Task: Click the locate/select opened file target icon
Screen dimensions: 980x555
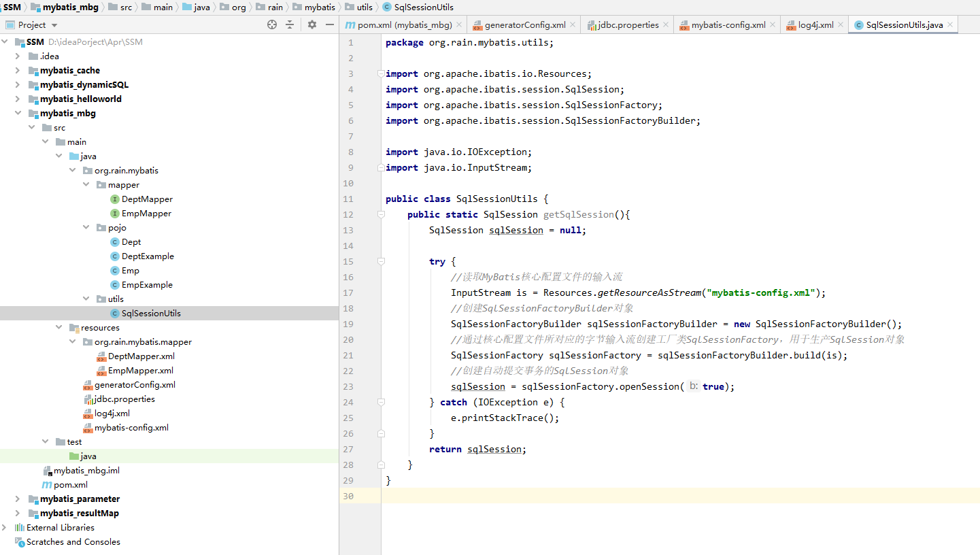Action: [272, 24]
